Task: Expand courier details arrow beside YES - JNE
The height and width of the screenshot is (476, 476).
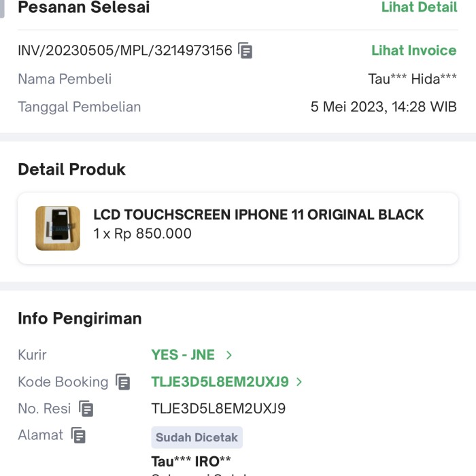Action: [x=229, y=355]
